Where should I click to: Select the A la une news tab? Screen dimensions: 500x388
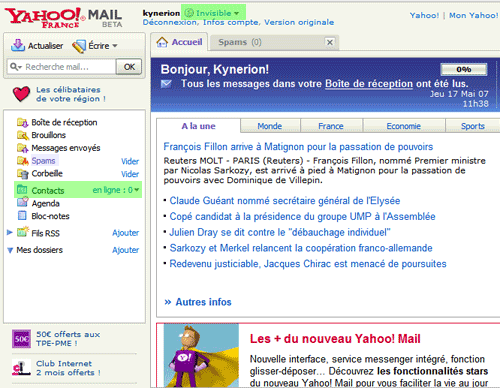(198, 126)
